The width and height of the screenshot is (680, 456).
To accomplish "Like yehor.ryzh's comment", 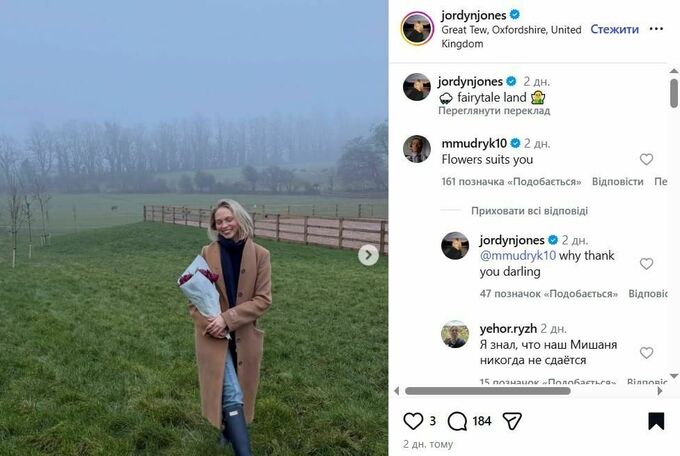I will (x=646, y=353).
